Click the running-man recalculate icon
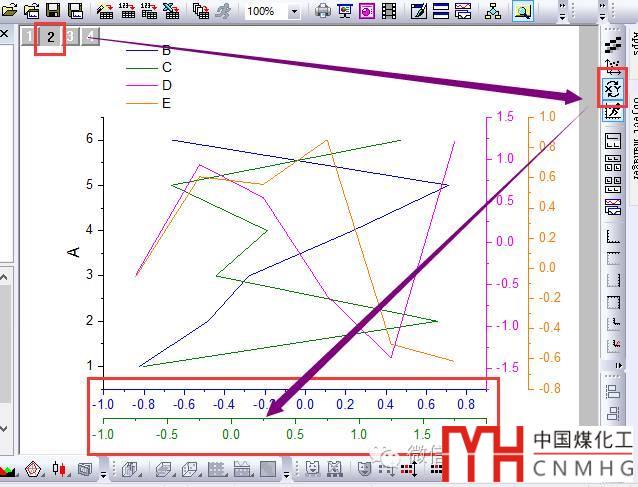Image resolution: width=638 pixels, height=487 pixels. 223,11
